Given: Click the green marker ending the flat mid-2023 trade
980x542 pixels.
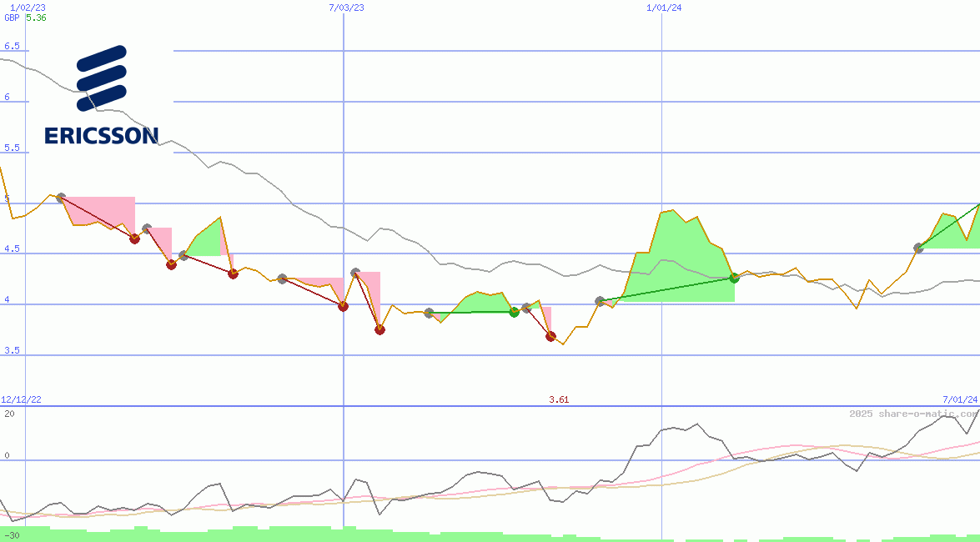Looking at the screenshot, I should [x=515, y=312].
